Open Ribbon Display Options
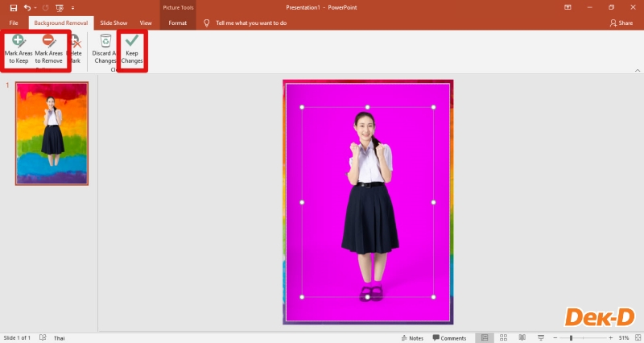The image size is (644, 343). click(x=568, y=7)
